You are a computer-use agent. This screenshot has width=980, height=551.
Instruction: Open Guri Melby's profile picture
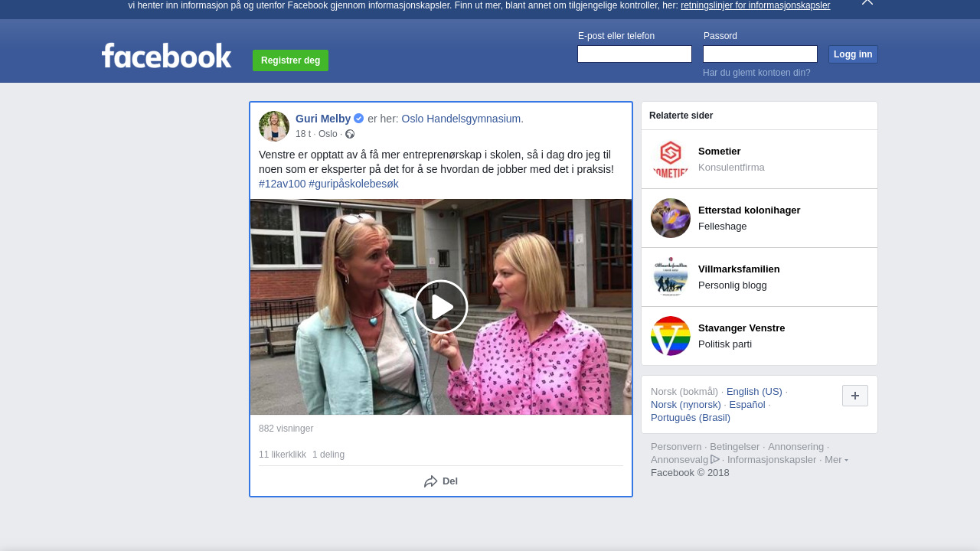click(274, 126)
